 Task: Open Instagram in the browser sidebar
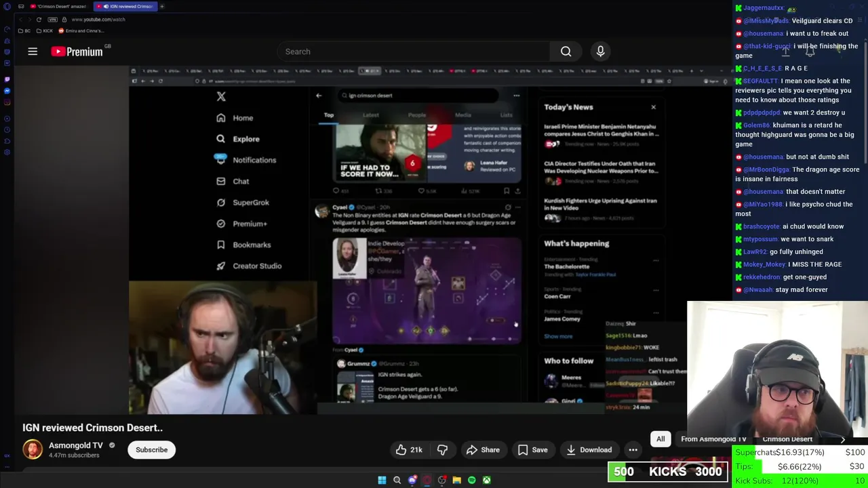pos(7,102)
